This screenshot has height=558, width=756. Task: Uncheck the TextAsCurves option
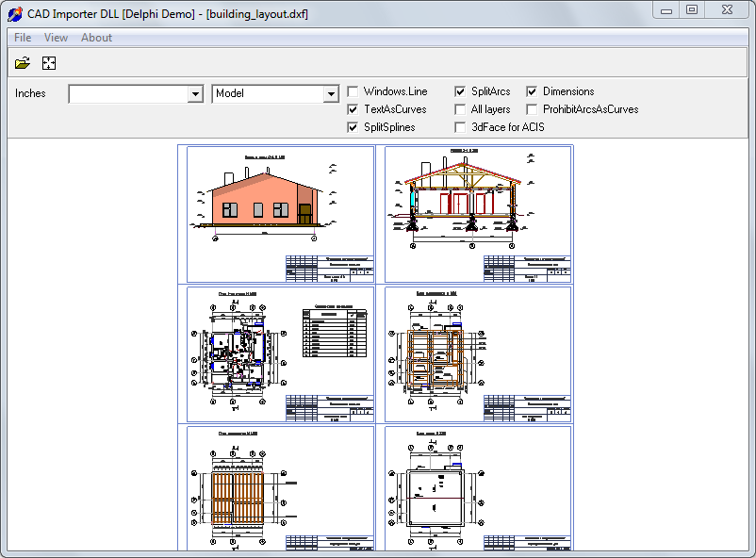point(353,109)
